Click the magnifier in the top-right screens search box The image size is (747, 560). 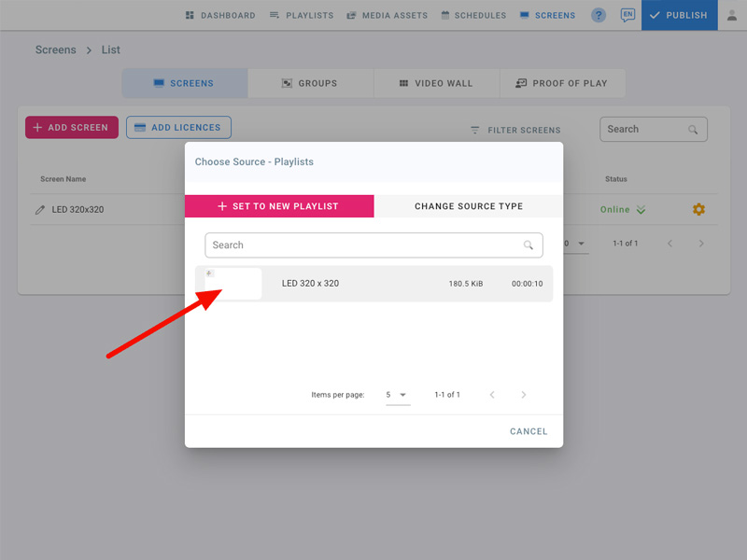[693, 130]
